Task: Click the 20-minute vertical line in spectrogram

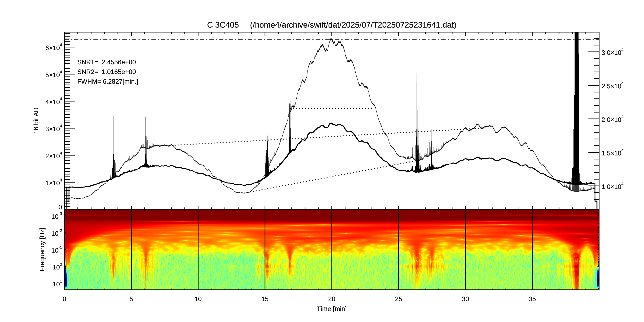Action: [x=332, y=249]
